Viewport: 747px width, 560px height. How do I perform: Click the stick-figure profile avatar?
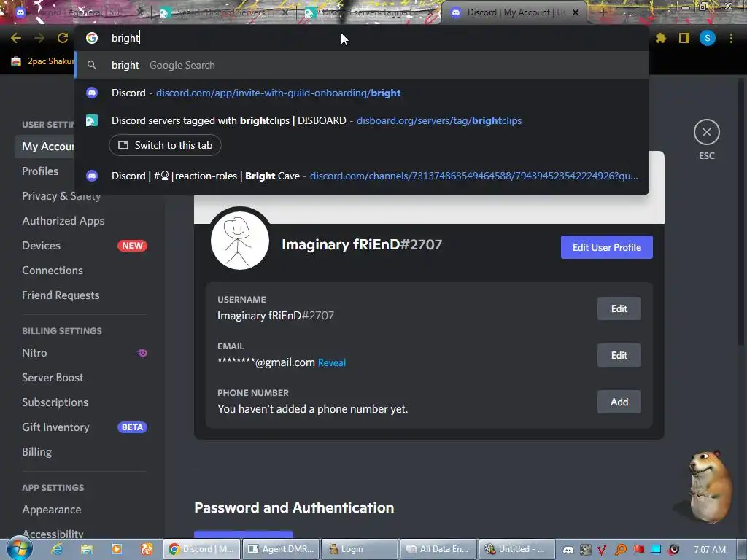239,241
